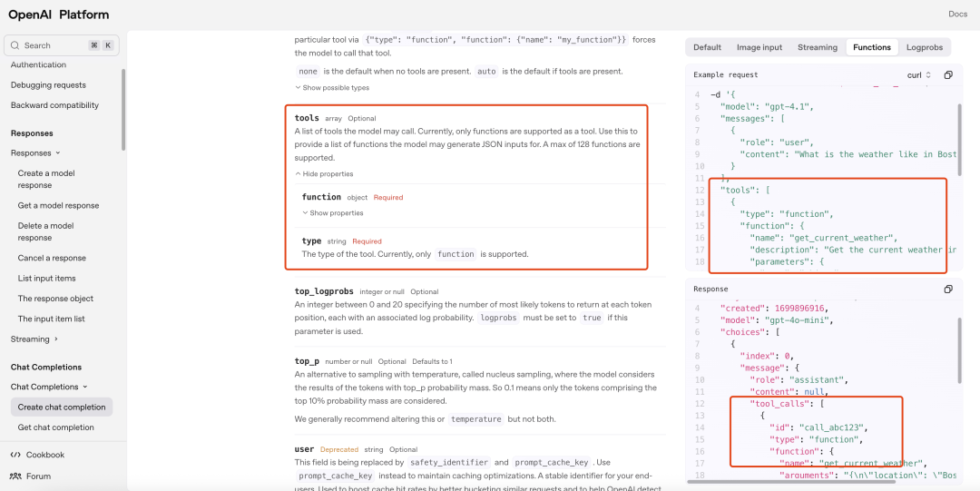The height and width of the screenshot is (491, 980).
Task: Open List input items page
Action: pyautogui.click(x=46, y=279)
